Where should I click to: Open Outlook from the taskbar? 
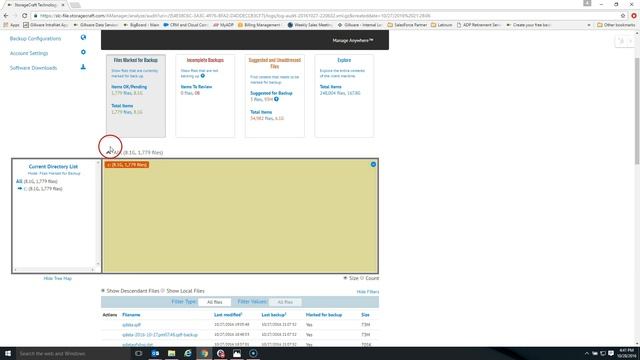click(155, 353)
